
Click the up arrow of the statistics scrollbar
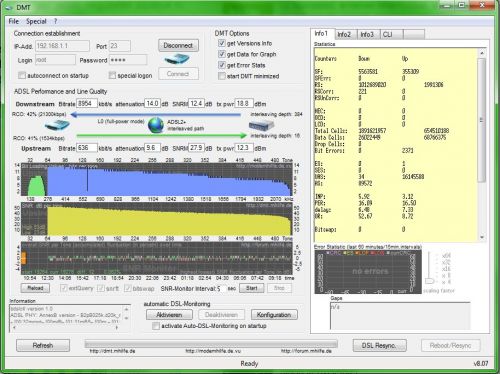(x=482, y=53)
